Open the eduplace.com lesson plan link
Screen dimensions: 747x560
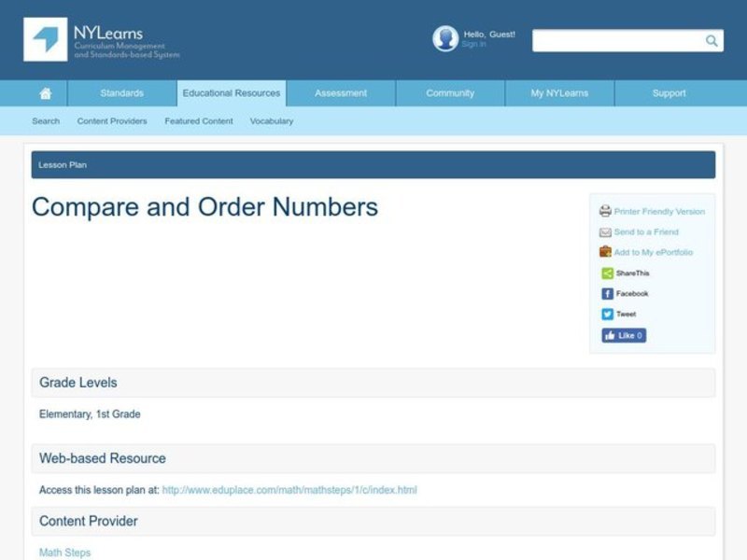289,489
